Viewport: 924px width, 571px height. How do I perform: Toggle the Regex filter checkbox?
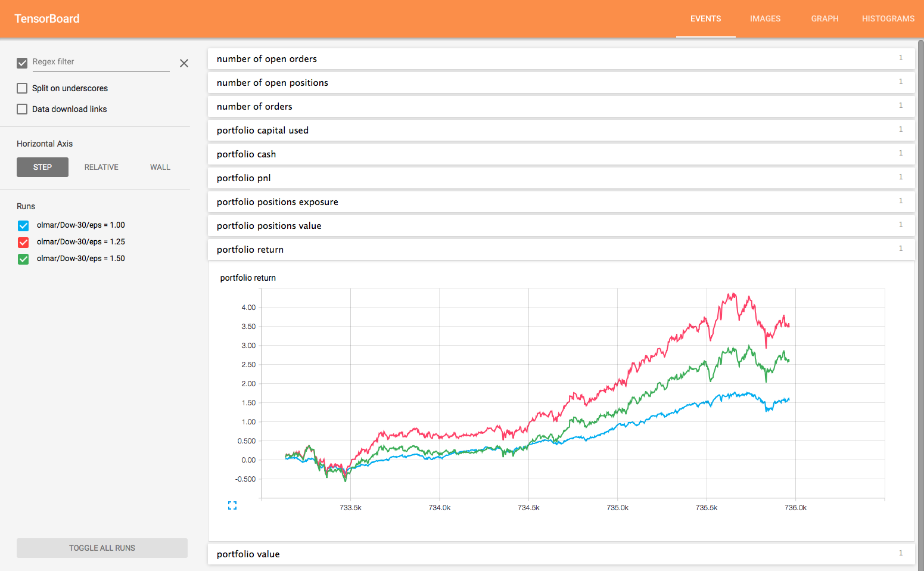click(22, 63)
